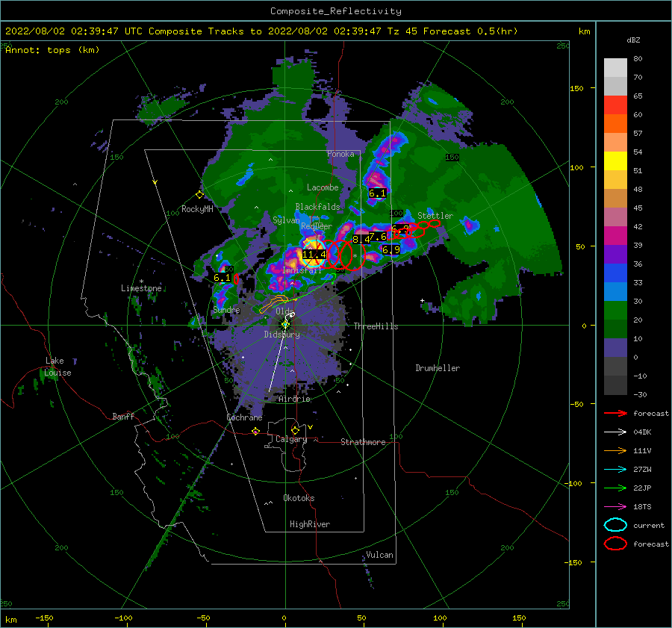Screen dimensions: 672x628
Task: Click the Stettler city label
Action: 435,216
